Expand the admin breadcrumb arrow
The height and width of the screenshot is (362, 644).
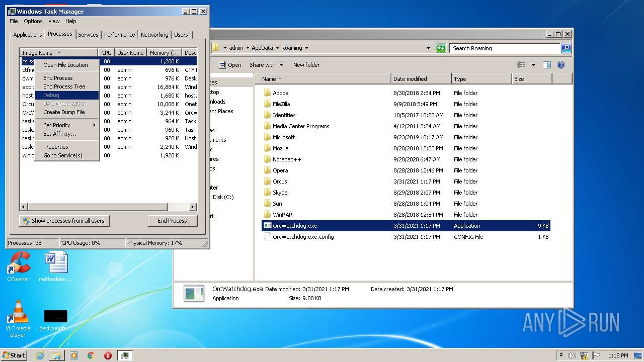(247, 48)
